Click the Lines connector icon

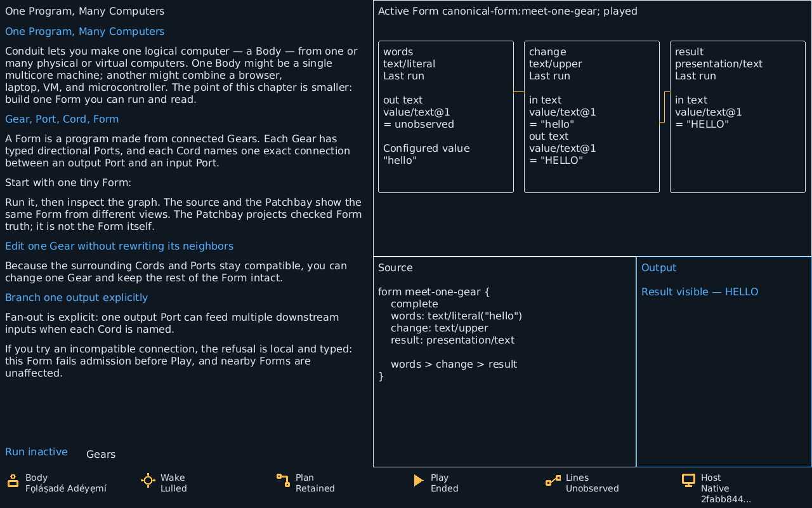[x=553, y=481]
